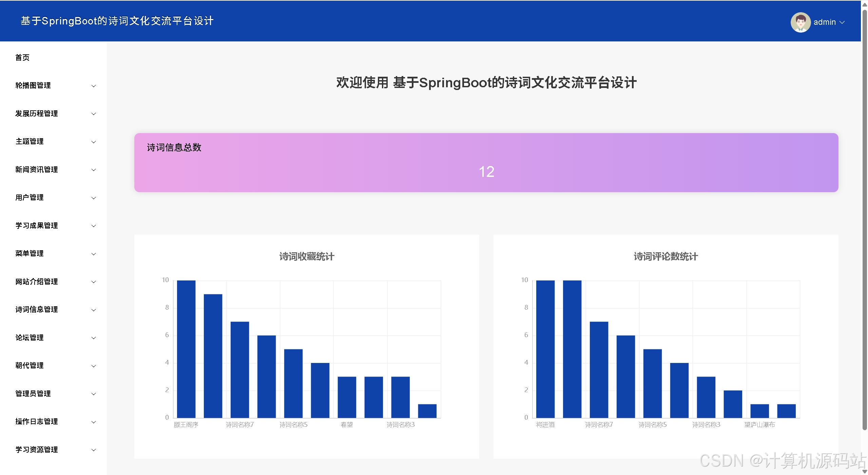Image resolution: width=868 pixels, height=475 pixels.
Task: Click the 诗词名称5 label in comments chart
Action: coord(653,425)
